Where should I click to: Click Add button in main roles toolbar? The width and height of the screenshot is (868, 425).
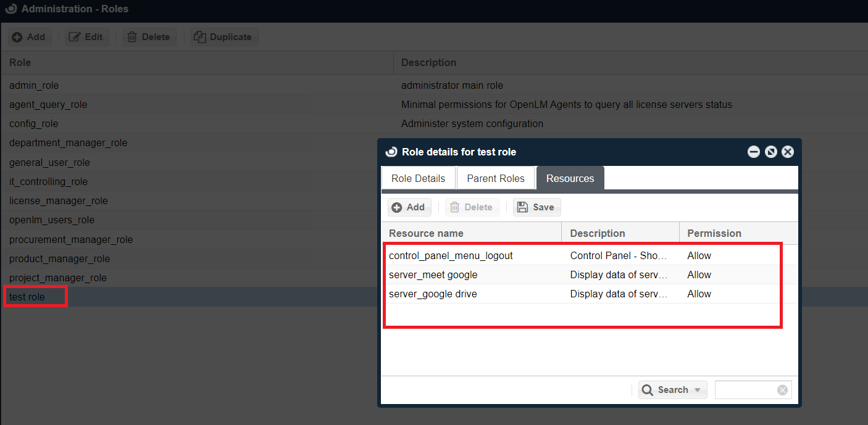(29, 37)
